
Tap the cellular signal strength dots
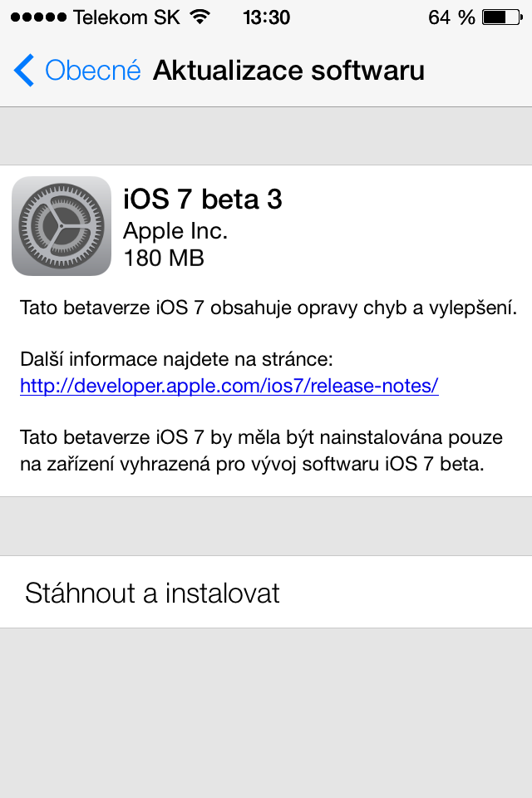point(35,17)
